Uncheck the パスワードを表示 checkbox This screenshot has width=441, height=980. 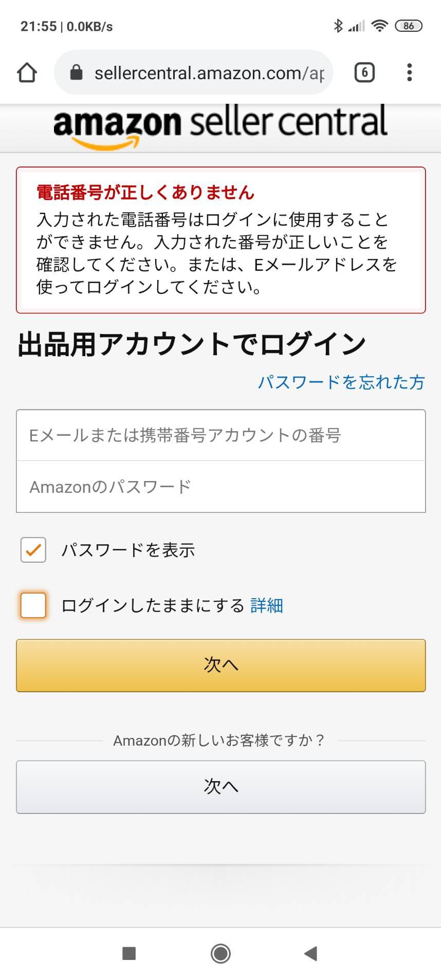tap(33, 550)
